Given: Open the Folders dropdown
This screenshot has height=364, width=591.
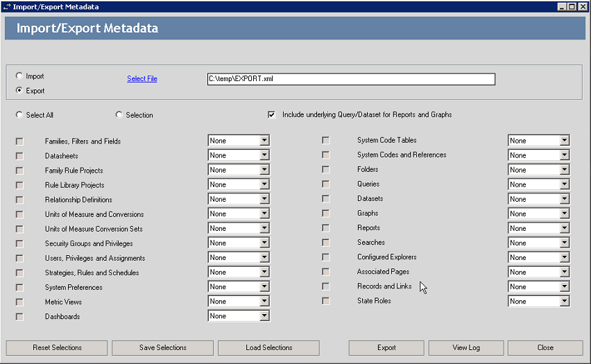Looking at the screenshot, I should point(539,170).
